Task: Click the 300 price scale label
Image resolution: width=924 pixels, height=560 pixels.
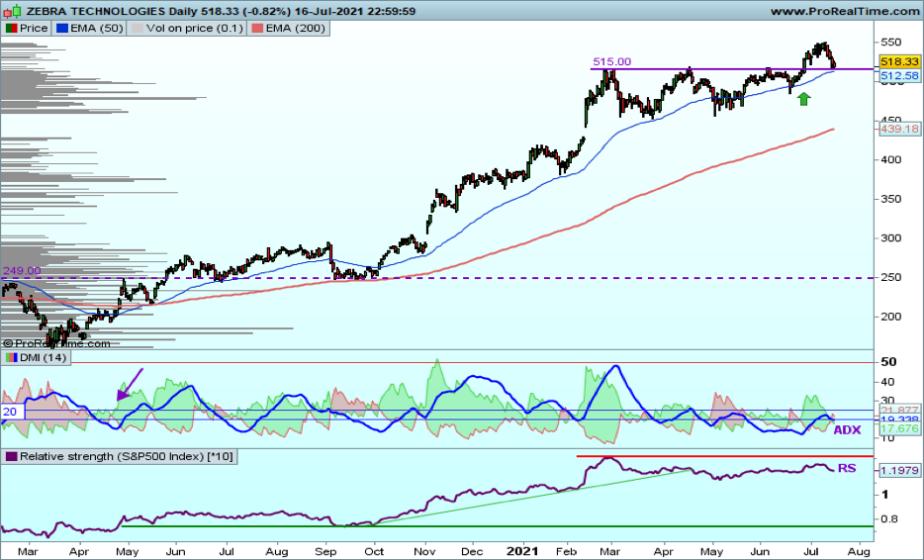Action: pos(890,237)
